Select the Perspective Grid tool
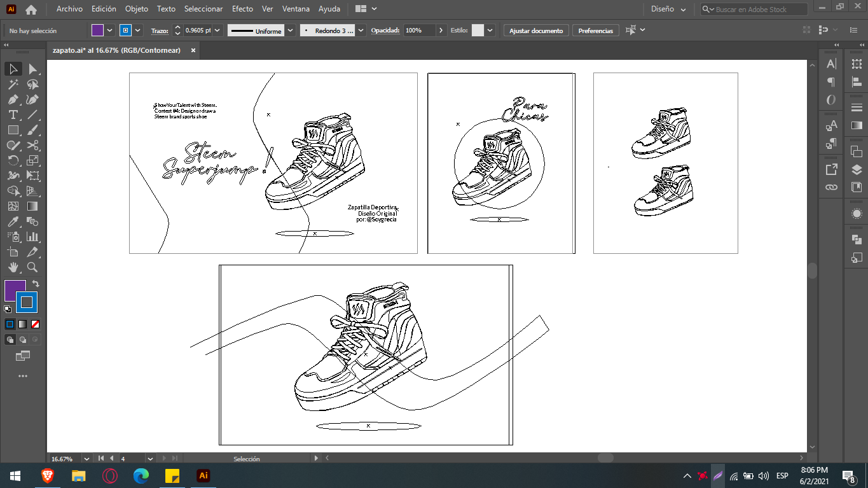The height and width of the screenshot is (488, 868). tap(33, 191)
